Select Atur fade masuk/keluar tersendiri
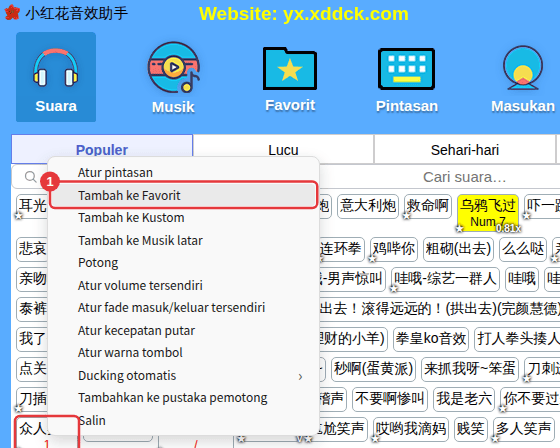The width and height of the screenshot is (560, 448). point(183,308)
